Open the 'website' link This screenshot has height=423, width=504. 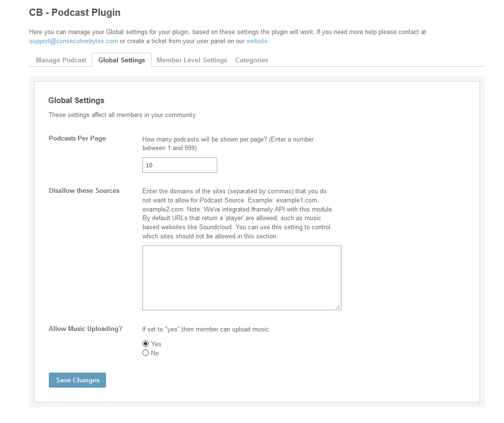257,41
